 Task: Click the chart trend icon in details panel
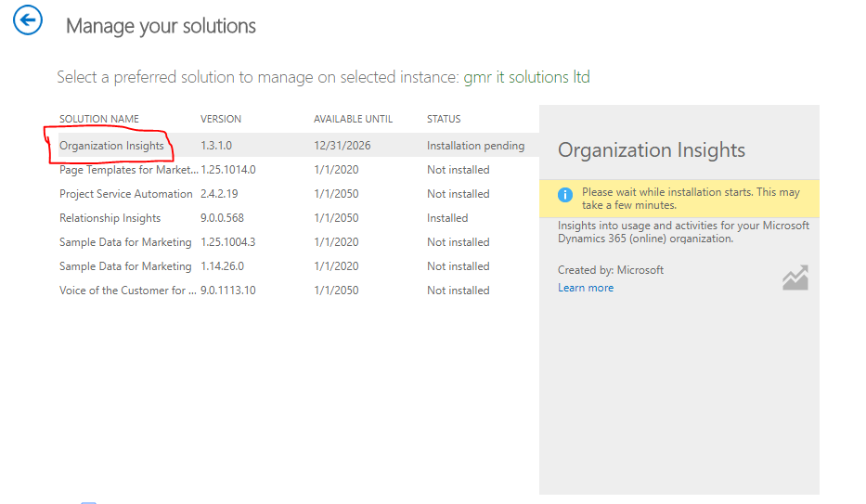[x=795, y=278]
